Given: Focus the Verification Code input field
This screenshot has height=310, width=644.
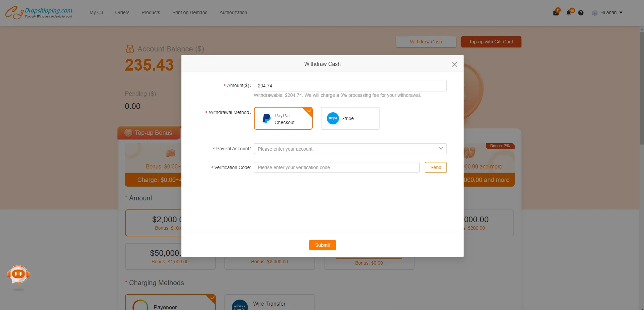Looking at the screenshot, I should tap(336, 167).
